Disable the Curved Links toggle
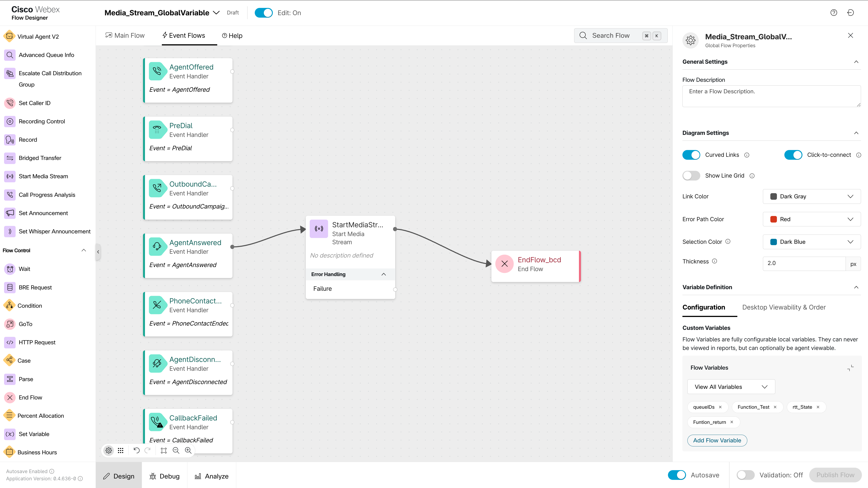868x488 pixels. tap(691, 155)
